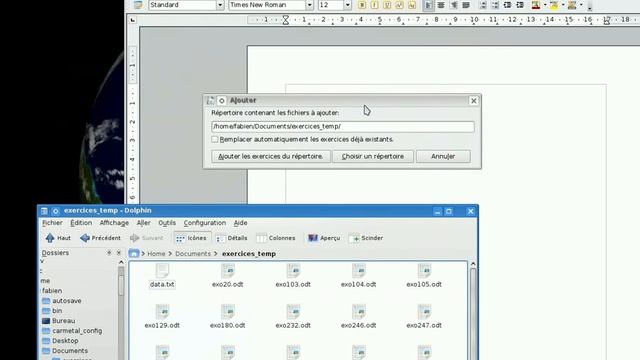Switch Dolphin to Colonnes view
This screenshot has height=360, width=640.
276,238
